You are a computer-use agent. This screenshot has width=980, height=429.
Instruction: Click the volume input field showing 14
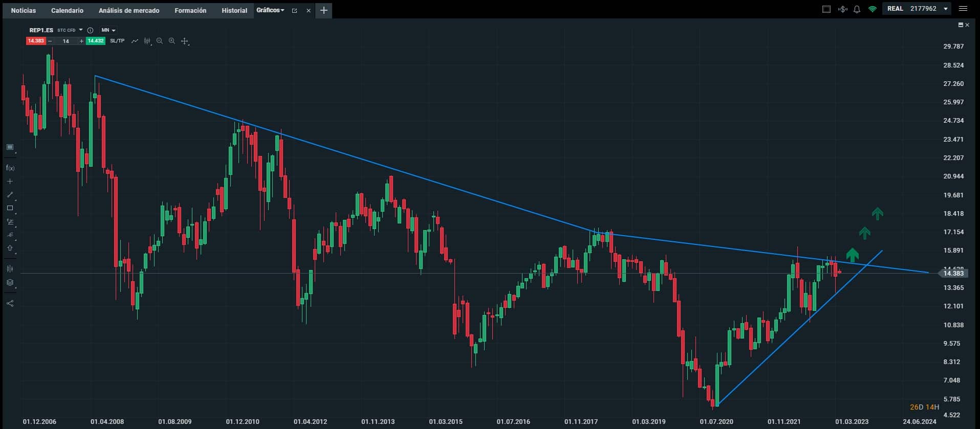pos(66,41)
